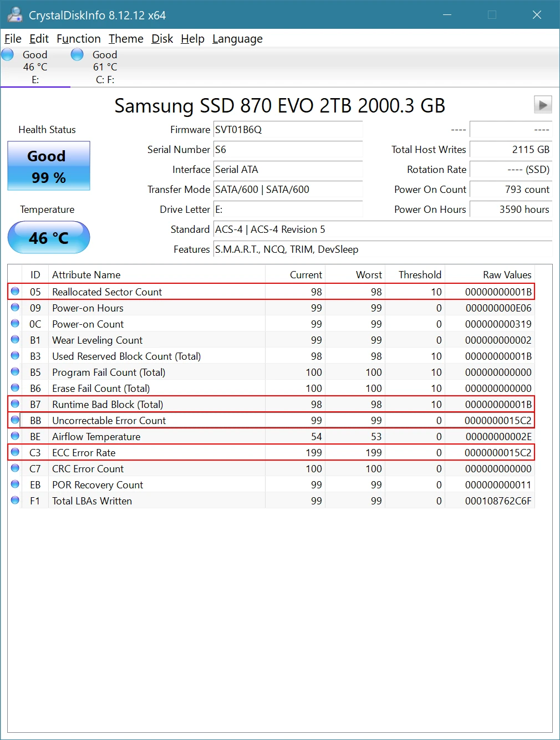Open the Disk menu
560x740 pixels.
[x=161, y=39]
